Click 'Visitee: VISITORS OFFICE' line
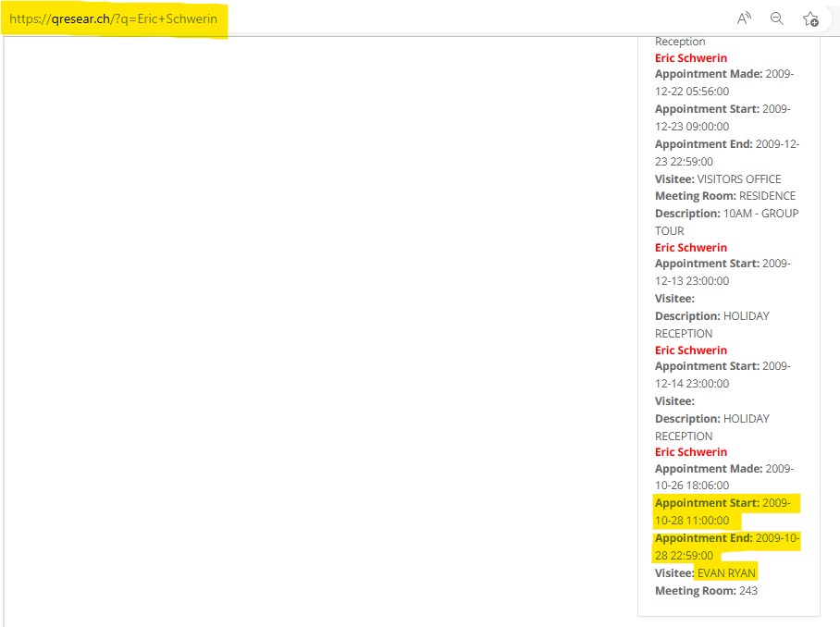This screenshot has height=627, width=840. click(718, 178)
